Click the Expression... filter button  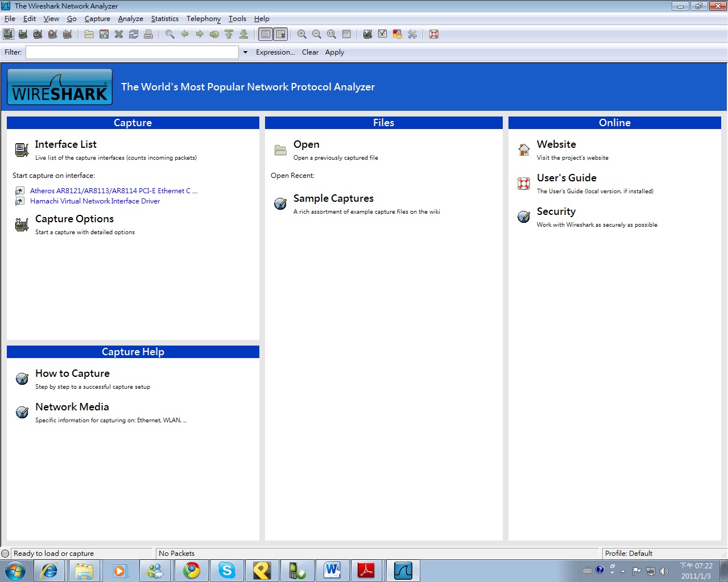click(x=275, y=52)
